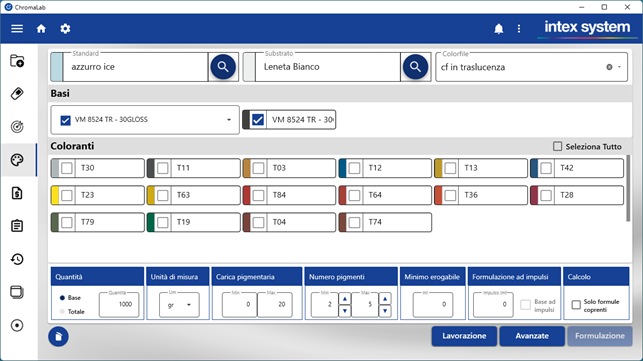The image size is (643, 361).
Task: Check colorant T19
Action: [x=162, y=222]
